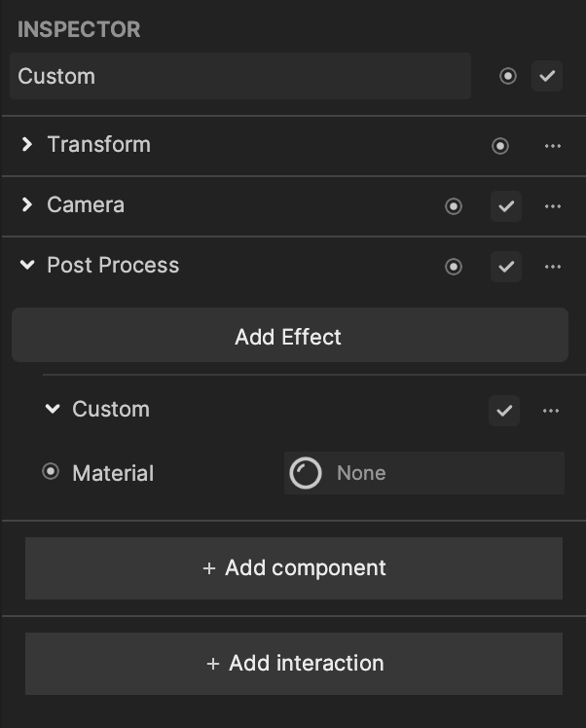Click the Post Process target circle icon
This screenshot has height=728, width=586.
tap(454, 267)
